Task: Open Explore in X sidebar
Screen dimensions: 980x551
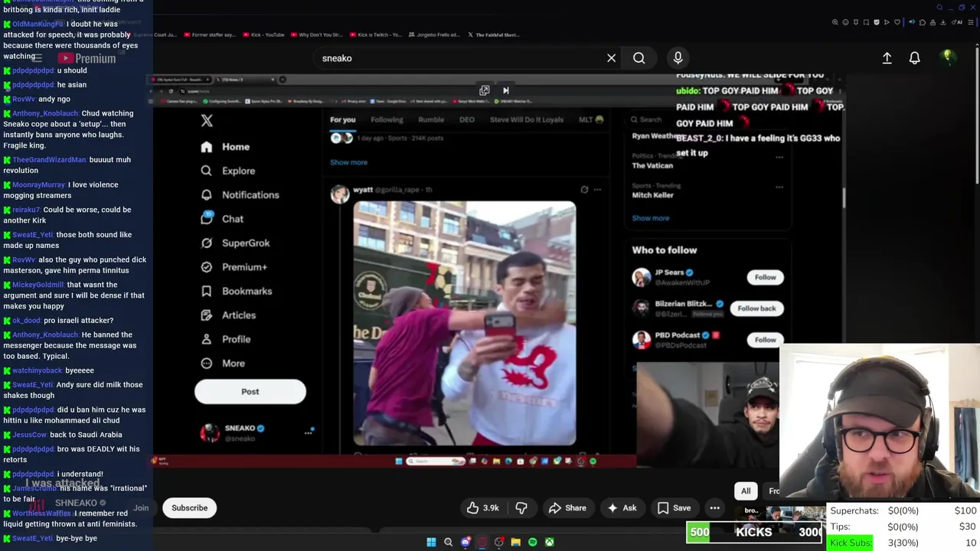Action: pyautogui.click(x=227, y=171)
